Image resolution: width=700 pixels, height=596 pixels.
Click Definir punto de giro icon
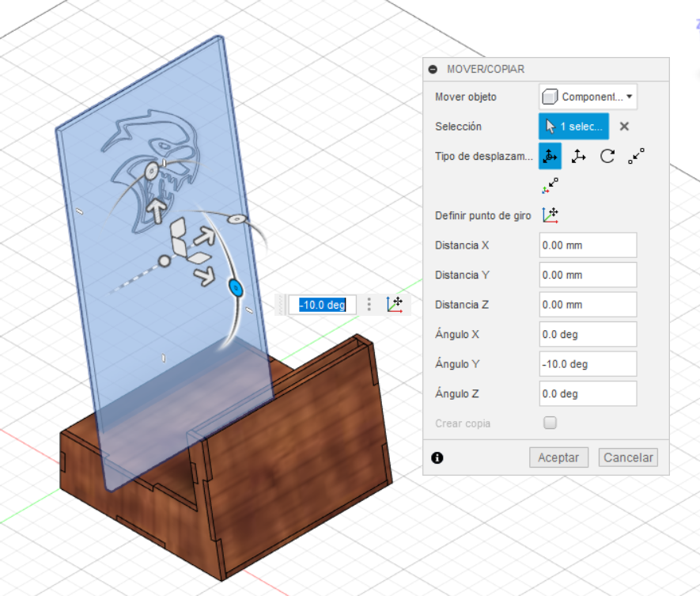(x=551, y=215)
